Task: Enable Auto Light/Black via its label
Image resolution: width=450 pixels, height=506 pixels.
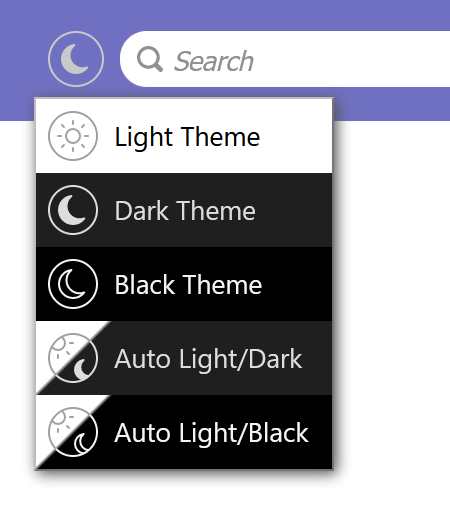Action: (211, 433)
